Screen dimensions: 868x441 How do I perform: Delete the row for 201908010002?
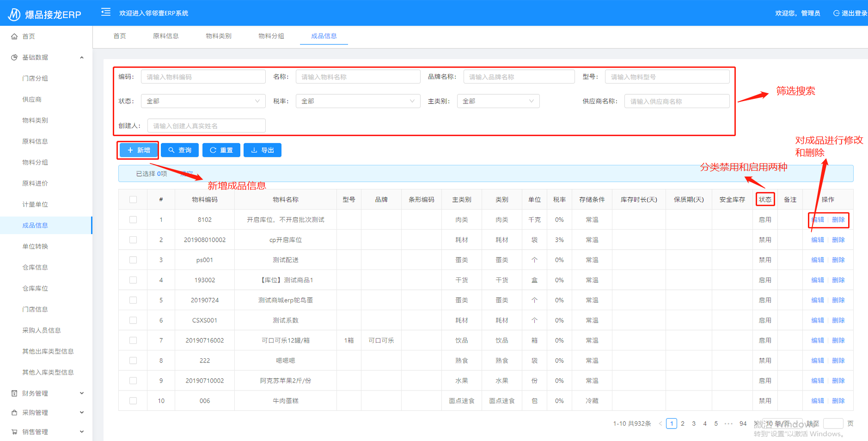coord(838,239)
